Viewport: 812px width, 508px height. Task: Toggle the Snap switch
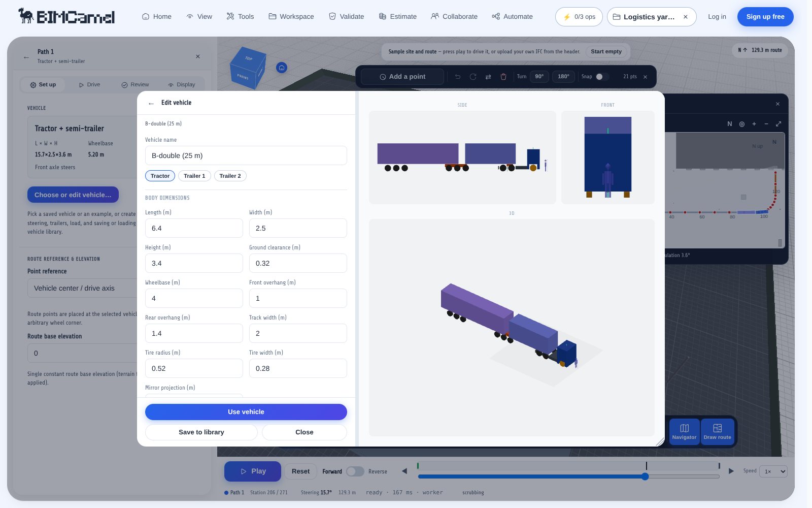[602, 77]
